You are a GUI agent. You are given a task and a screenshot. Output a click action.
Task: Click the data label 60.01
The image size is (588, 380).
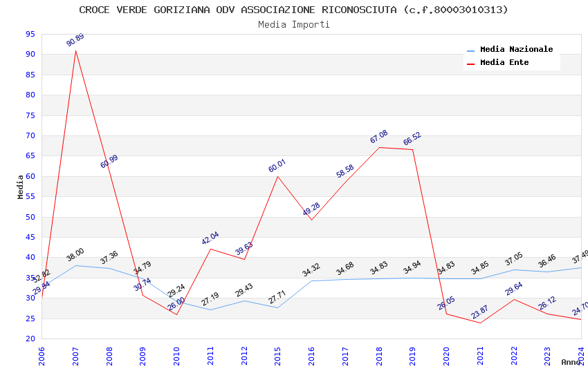pyautogui.click(x=277, y=166)
